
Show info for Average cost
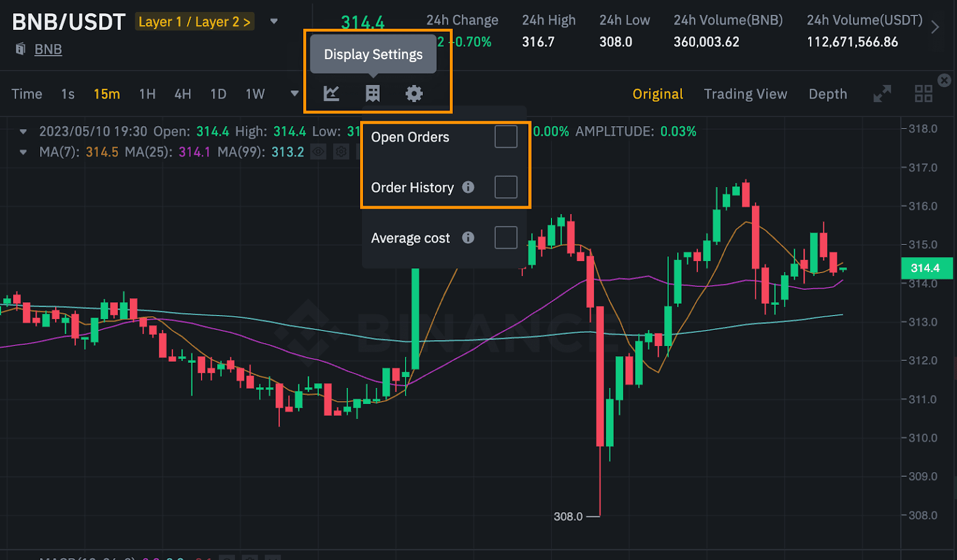pos(468,238)
